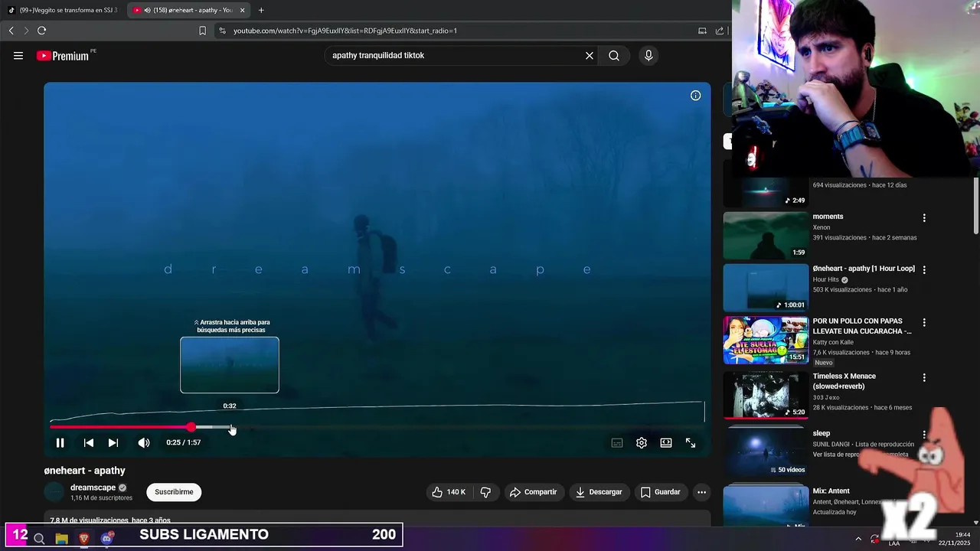The width and height of the screenshot is (980, 551).
Task: Toggle theater mode view
Action: (666, 443)
